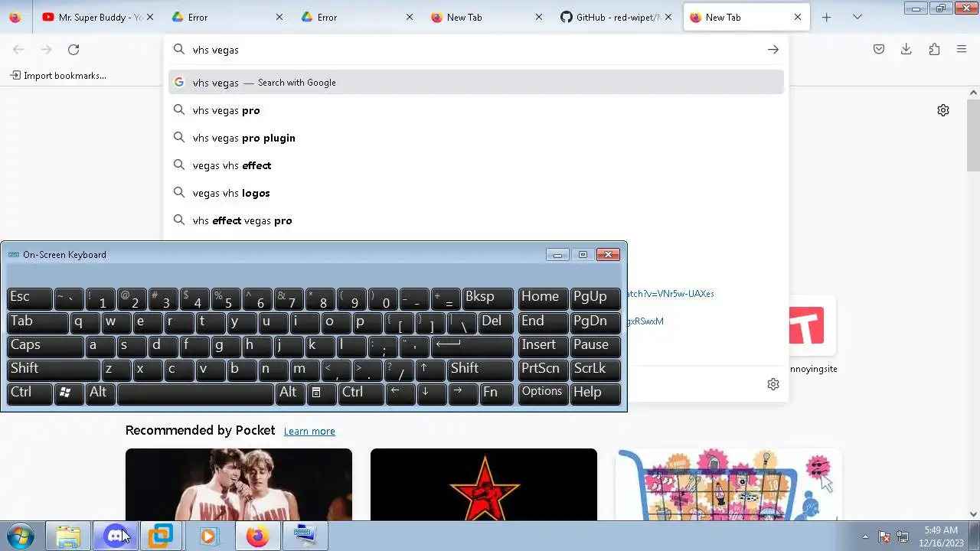Select vhs vegas Search with Google suggestion
Screen dimensions: 980x551
pos(476,83)
